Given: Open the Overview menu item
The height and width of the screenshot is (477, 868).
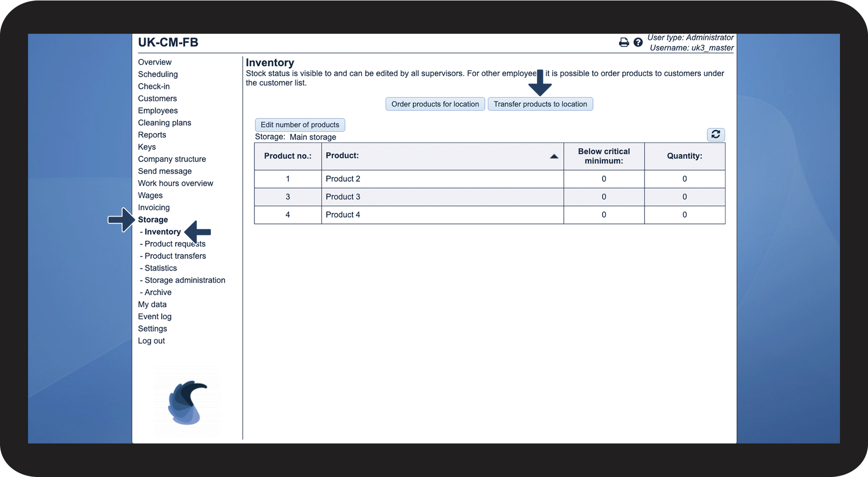Looking at the screenshot, I should [155, 62].
